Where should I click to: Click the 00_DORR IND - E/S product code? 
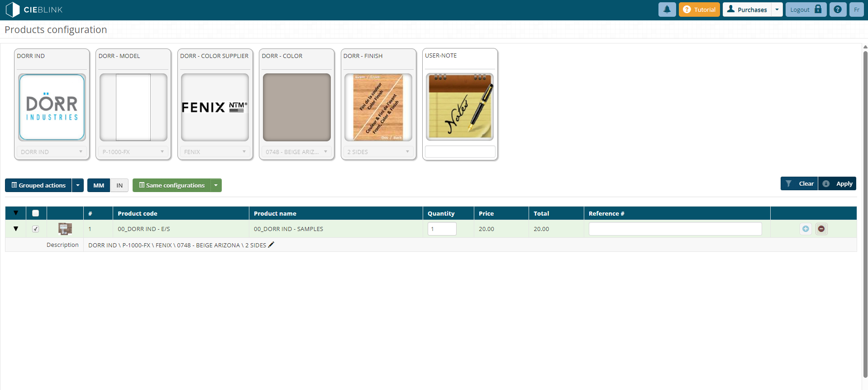pyautogui.click(x=144, y=229)
